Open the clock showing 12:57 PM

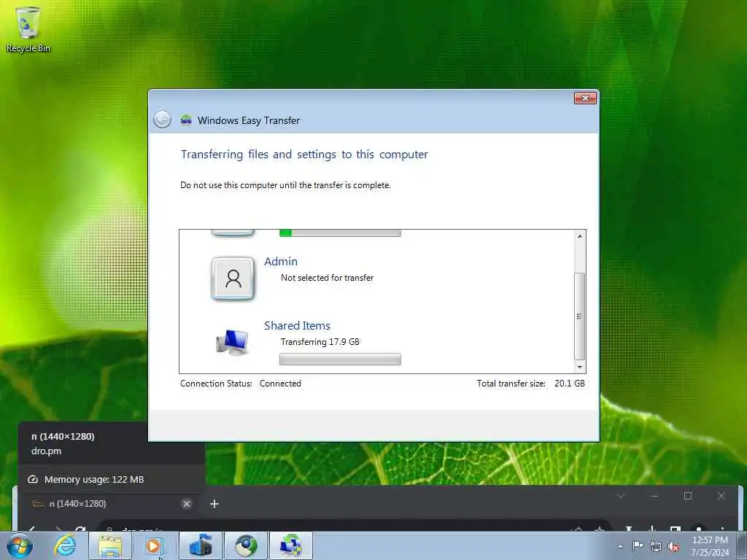coord(710,546)
